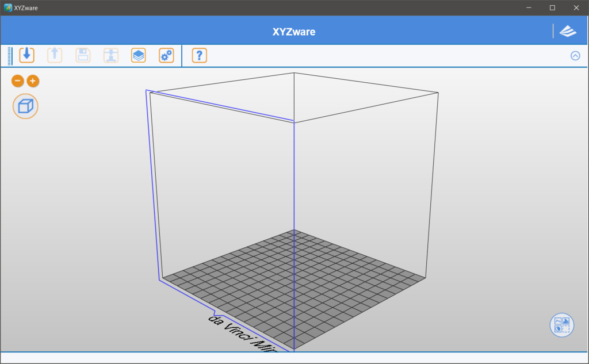Click the grayed-out Export icon
Image resolution: width=589 pixels, height=364 pixels.
55,55
